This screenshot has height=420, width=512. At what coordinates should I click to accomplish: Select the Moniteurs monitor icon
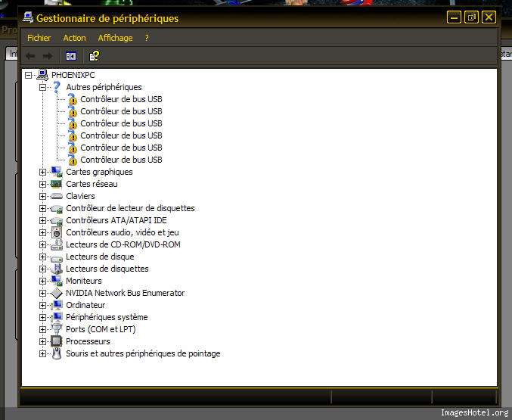coord(57,281)
